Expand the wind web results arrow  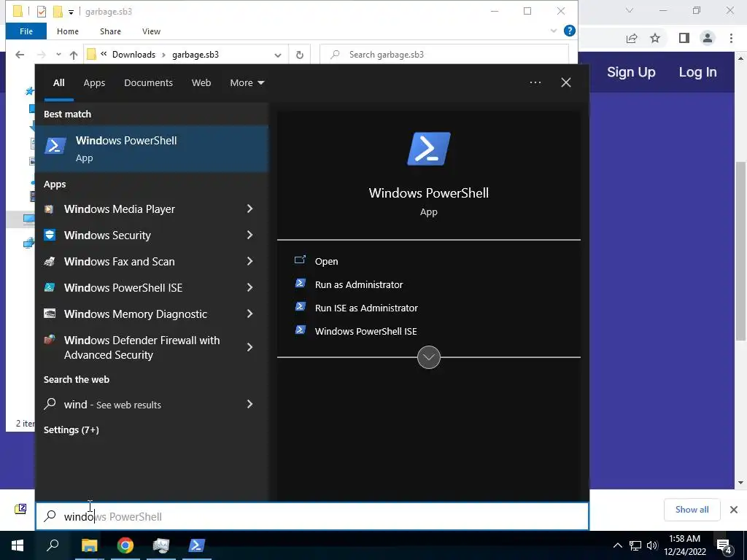tap(249, 404)
